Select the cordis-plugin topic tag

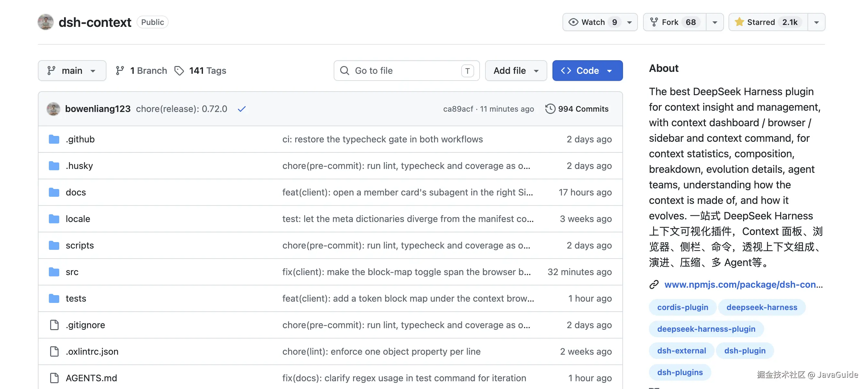(682, 307)
